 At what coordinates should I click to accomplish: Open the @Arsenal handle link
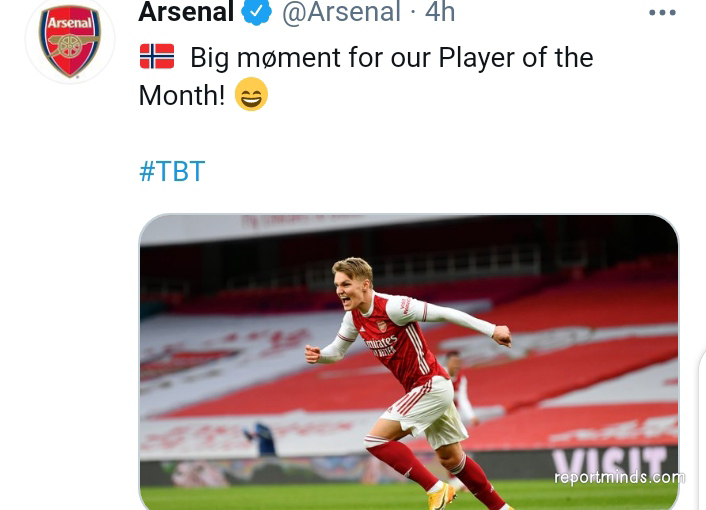[341, 12]
